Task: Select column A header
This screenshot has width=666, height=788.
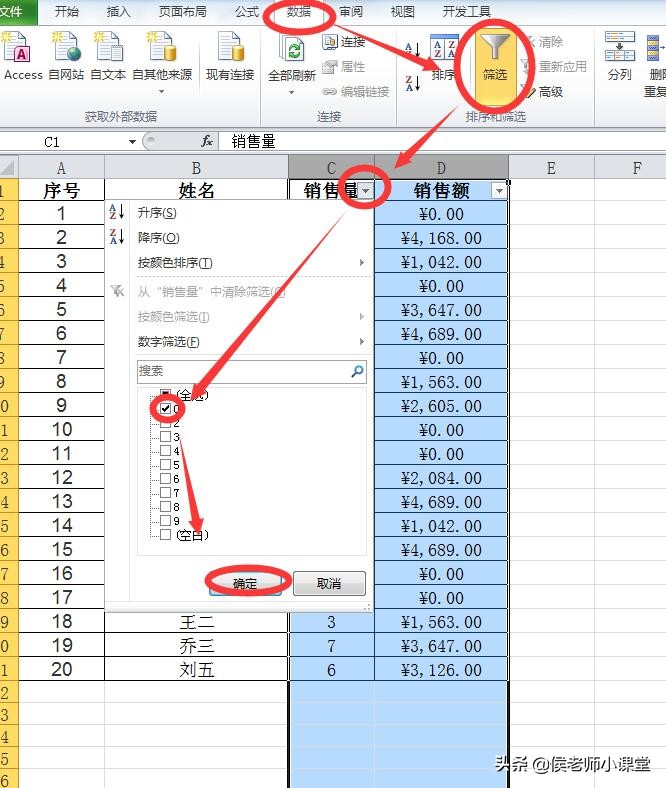Action: point(61,168)
